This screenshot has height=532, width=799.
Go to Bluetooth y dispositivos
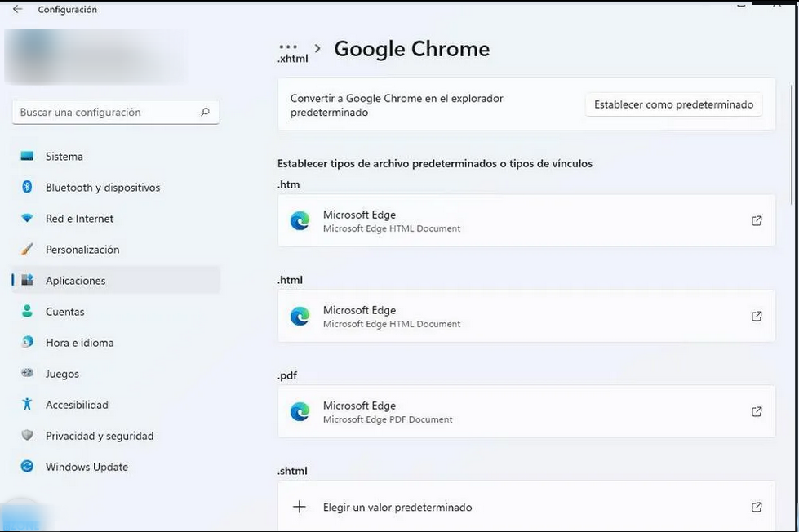point(103,188)
